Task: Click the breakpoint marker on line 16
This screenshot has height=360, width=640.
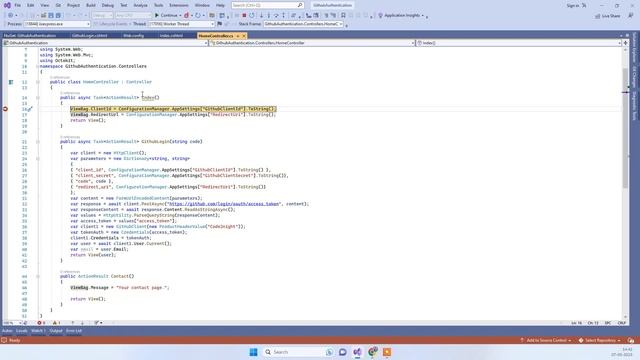Action: click(5, 109)
